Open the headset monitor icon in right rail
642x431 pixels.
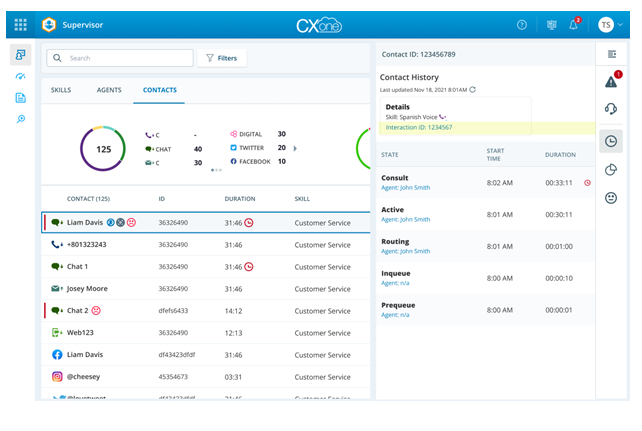[611, 108]
